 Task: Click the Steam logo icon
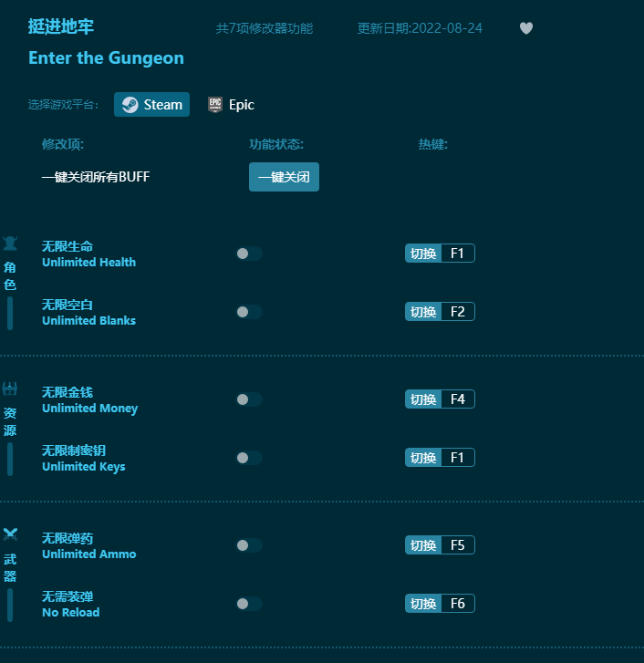(x=130, y=105)
